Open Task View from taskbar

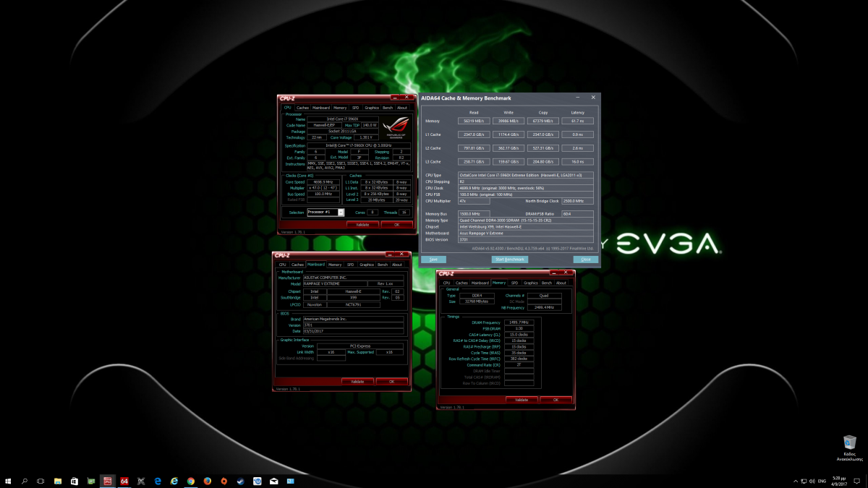click(41, 481)
